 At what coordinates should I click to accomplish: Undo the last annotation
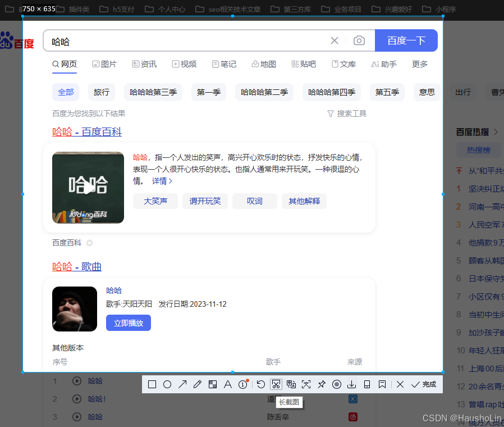point(260,384)
